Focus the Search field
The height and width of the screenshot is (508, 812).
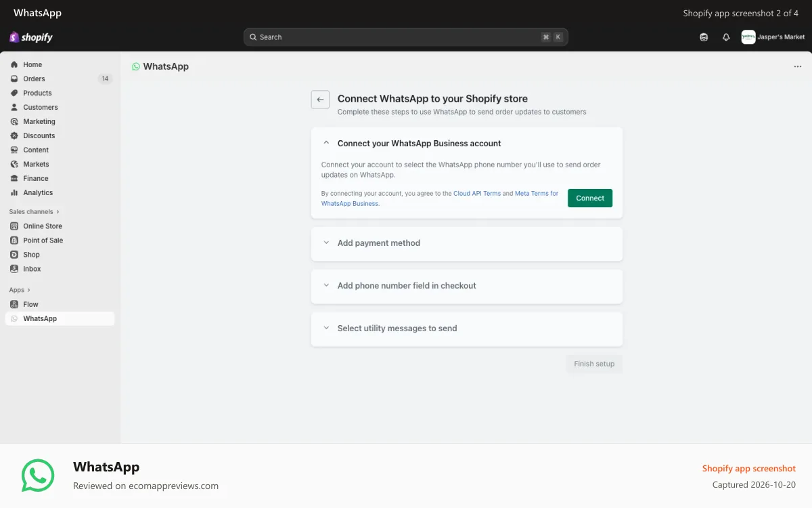click(405, 37)
